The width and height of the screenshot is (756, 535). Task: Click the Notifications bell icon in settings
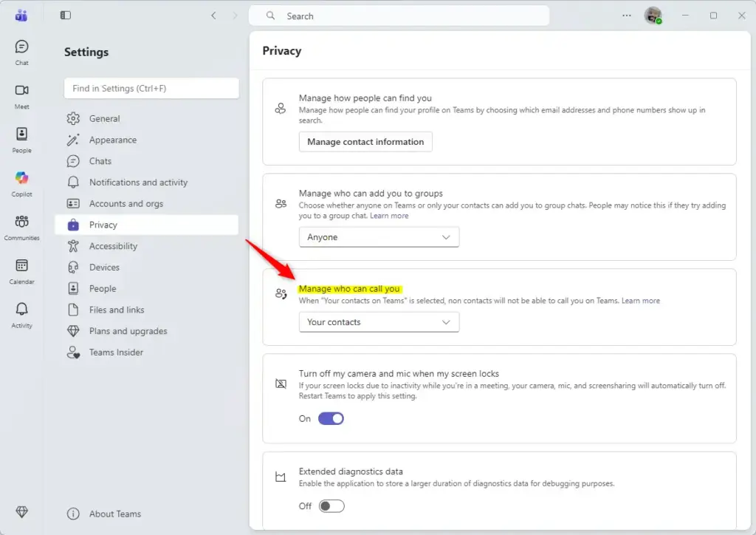73,183
